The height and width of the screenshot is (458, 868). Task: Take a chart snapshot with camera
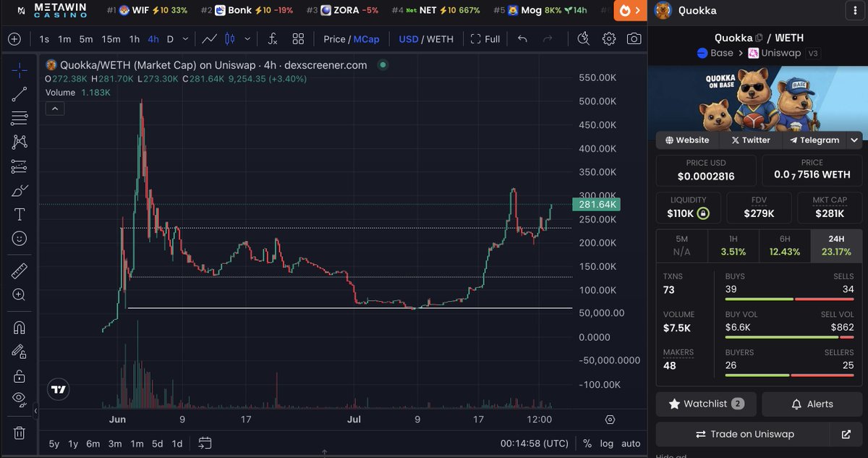click(634, 39)
